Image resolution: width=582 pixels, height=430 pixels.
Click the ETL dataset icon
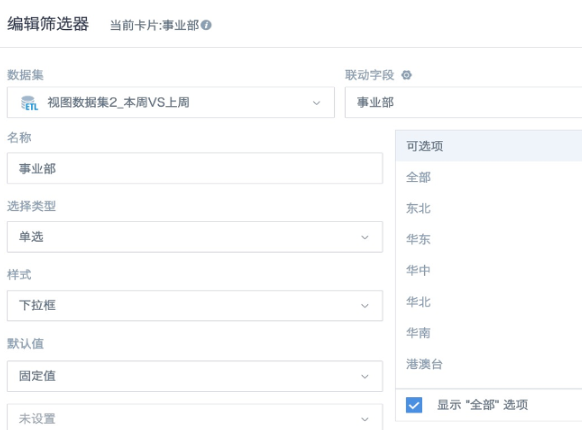click(x=29, y=103)
